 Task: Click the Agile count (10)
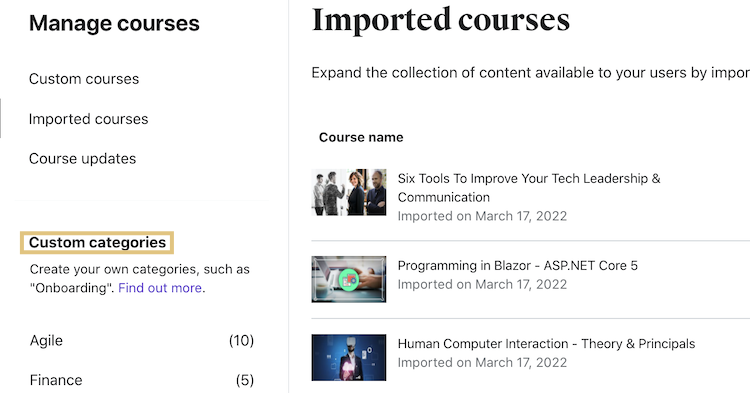coord(241,340)
